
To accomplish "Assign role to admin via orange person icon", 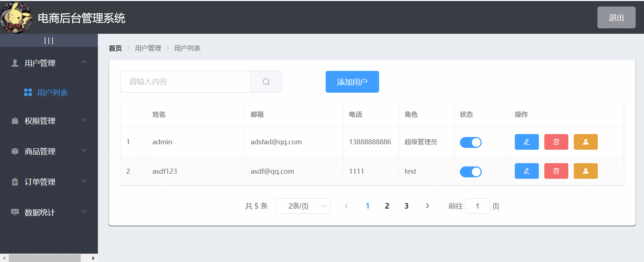I will (x=585, y=142).
